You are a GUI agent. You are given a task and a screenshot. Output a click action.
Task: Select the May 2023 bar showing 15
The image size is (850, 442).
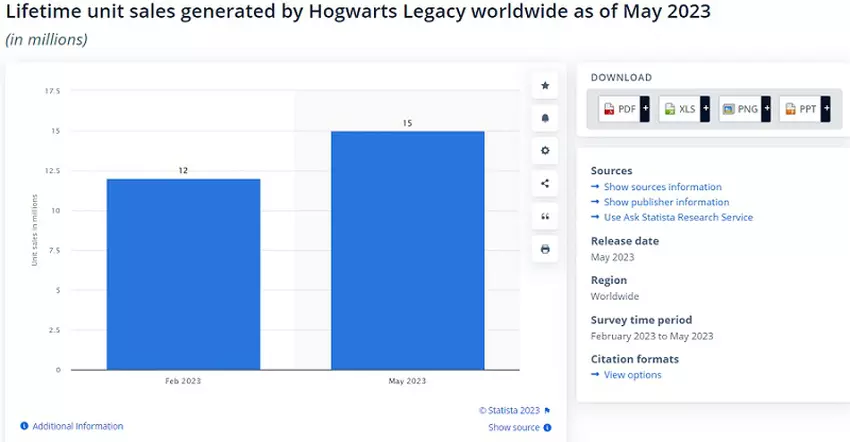coord(407,250)
